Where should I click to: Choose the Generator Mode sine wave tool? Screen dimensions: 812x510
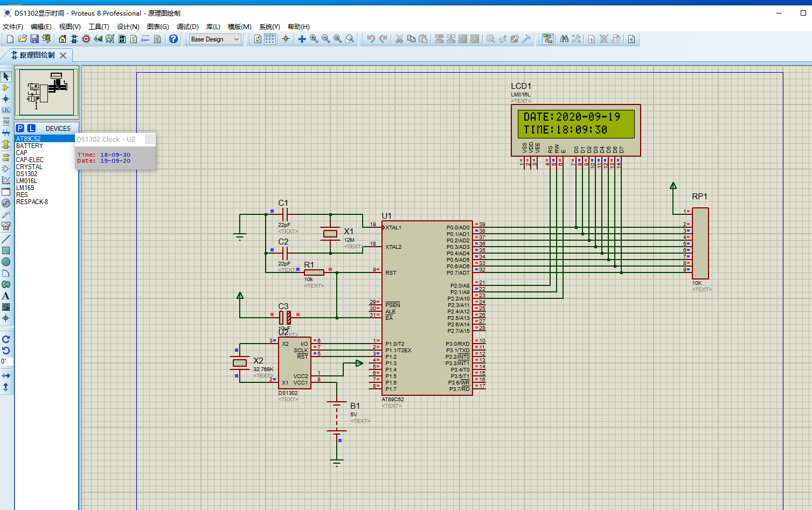point(6,203)
